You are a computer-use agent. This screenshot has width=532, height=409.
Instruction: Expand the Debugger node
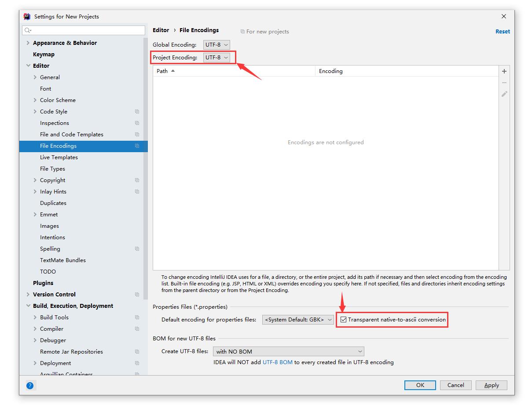[35, 340]
